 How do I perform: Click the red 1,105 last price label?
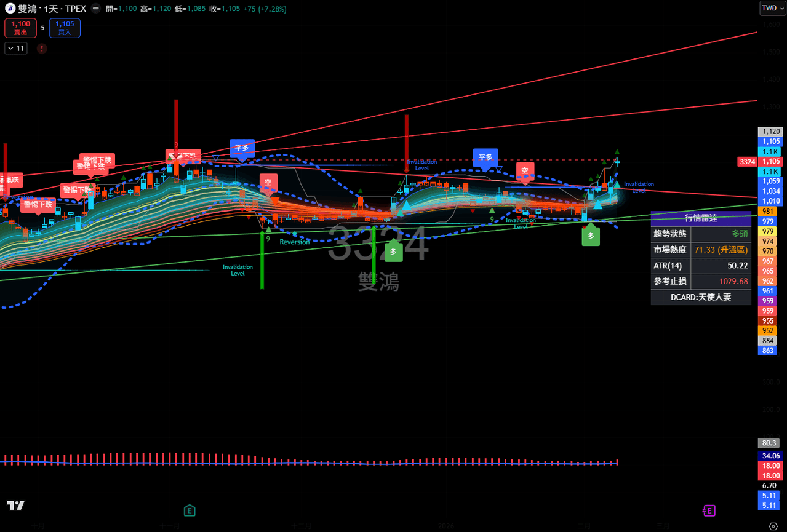(771, 162)
